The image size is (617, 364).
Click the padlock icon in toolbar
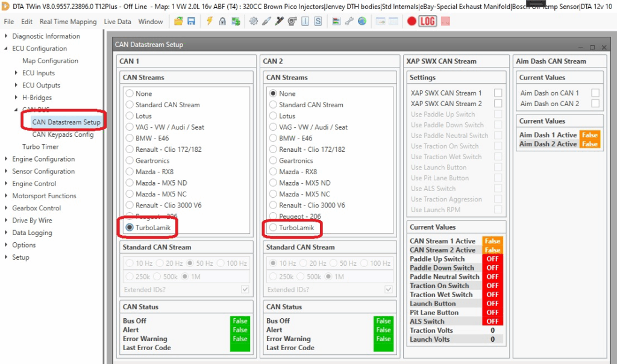point(222,21)
